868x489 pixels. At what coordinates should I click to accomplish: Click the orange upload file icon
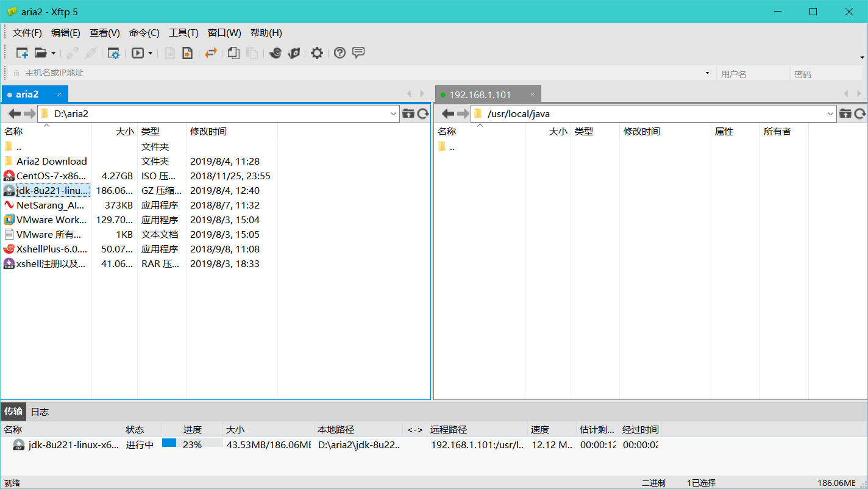point(187,53)
